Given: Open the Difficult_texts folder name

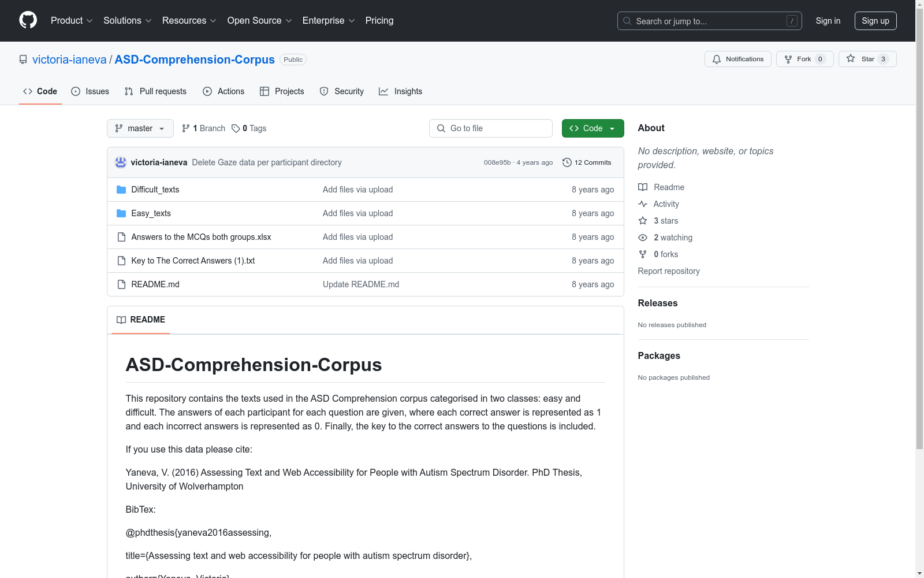Looking at the screenshot, I should 155,190.
